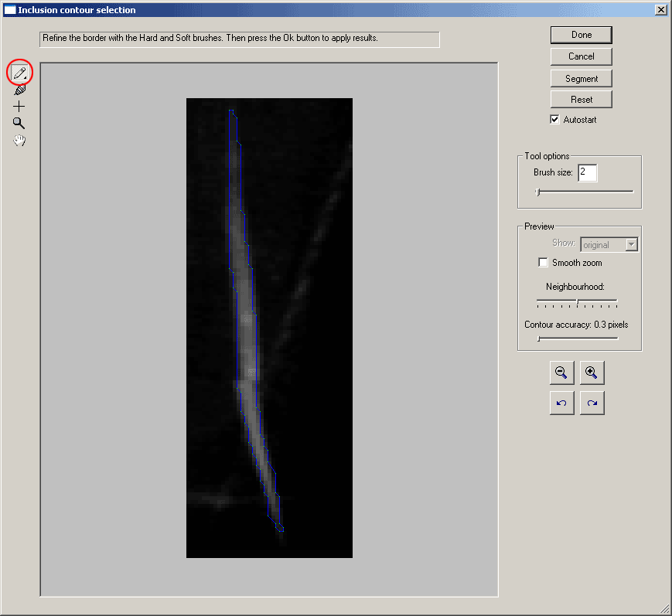
Task: Click the Neighbourhood slider thumb
Action: click(577, 301)
